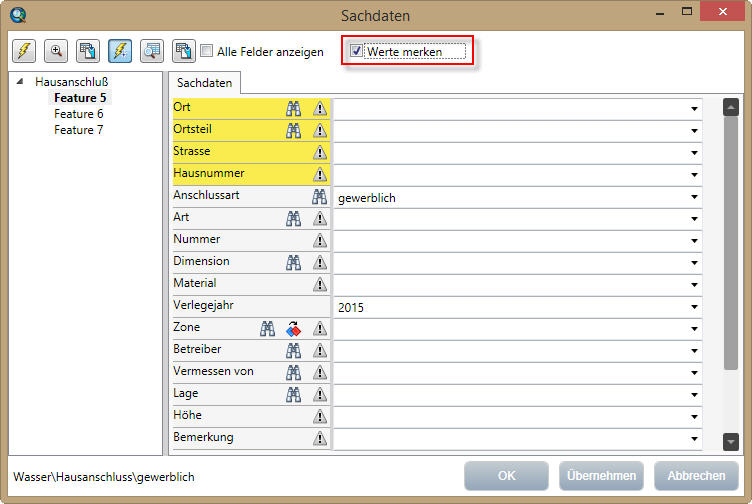
Task: Click the scrollbar up arrow
Action: [x=730, y=107]
